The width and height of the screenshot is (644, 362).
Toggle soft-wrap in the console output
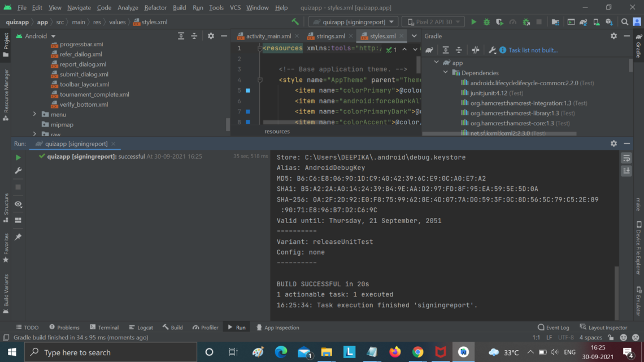626,158
